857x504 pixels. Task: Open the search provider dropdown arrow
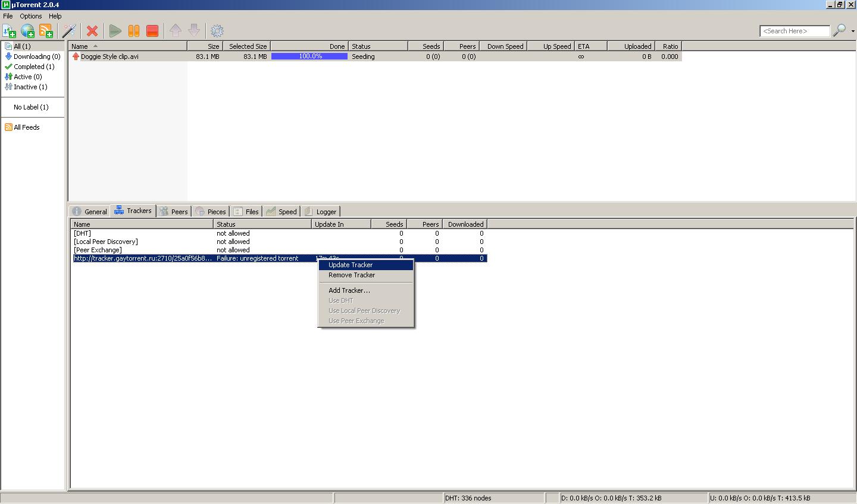[x=853, y=31]
